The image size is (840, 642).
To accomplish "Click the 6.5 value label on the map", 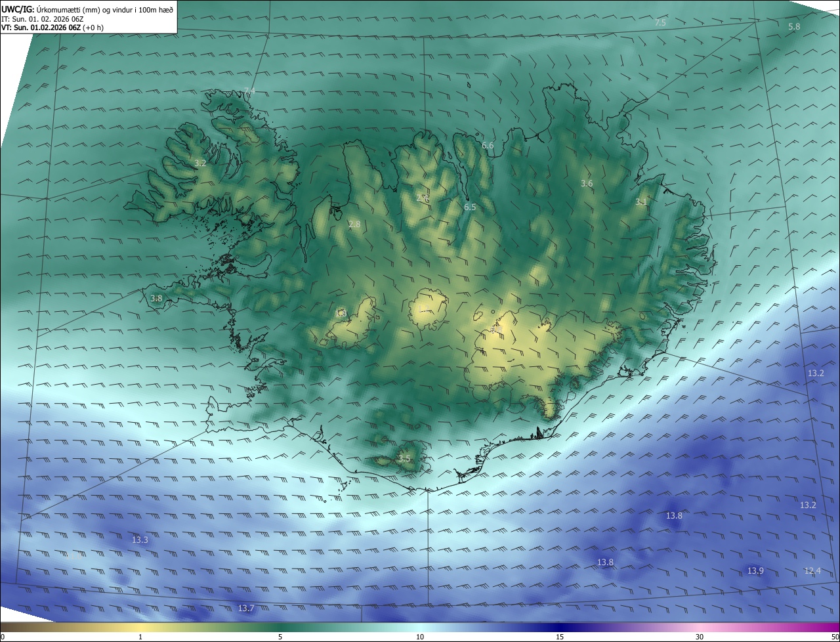I will [470, 207].
